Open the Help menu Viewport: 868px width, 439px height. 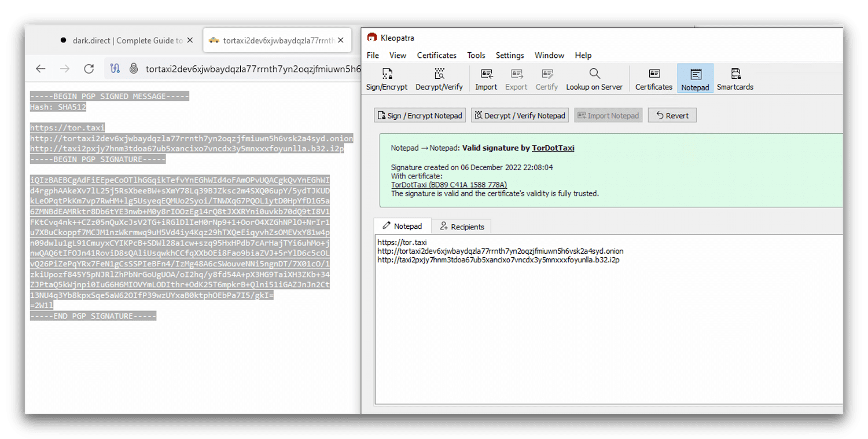pyautogui.click(x=583, y=55)
